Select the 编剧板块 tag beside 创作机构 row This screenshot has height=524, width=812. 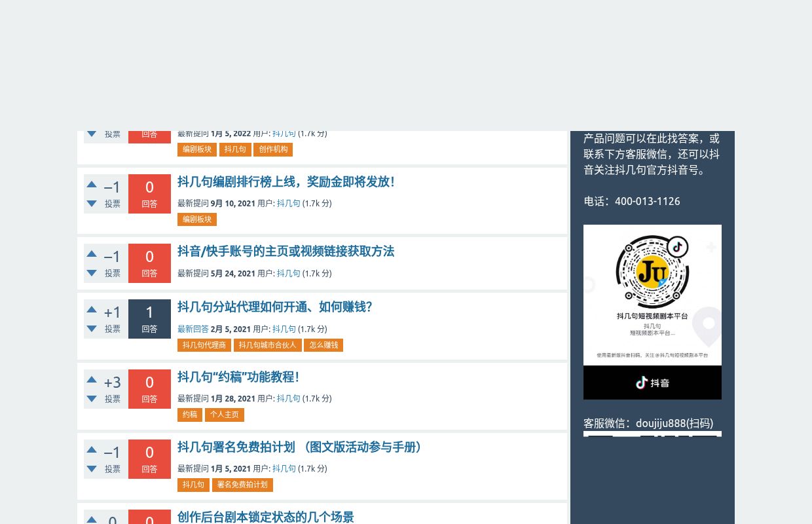(197, 149)
